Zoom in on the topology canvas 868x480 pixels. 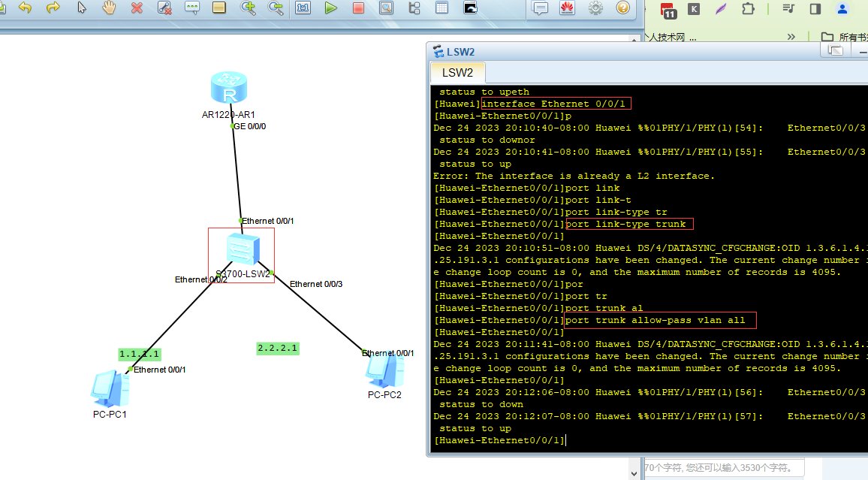click(x=248, y=8)
